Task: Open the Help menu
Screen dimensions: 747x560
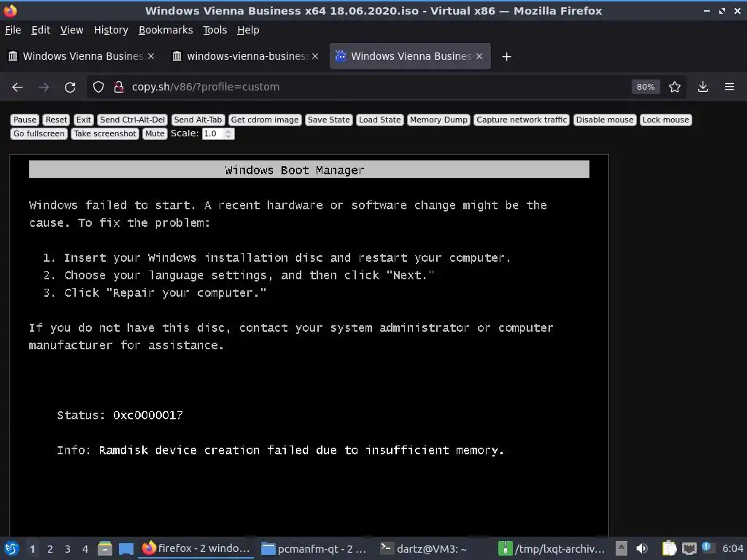Action: click(248, 30)
